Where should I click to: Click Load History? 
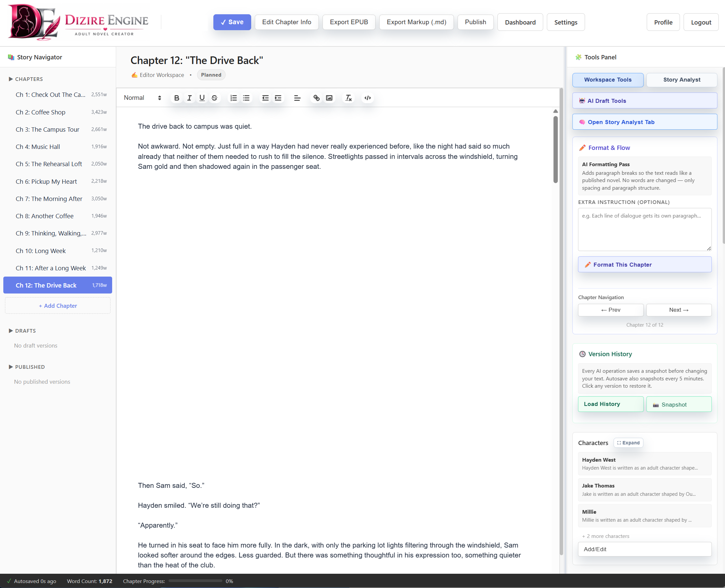[611, 404]
